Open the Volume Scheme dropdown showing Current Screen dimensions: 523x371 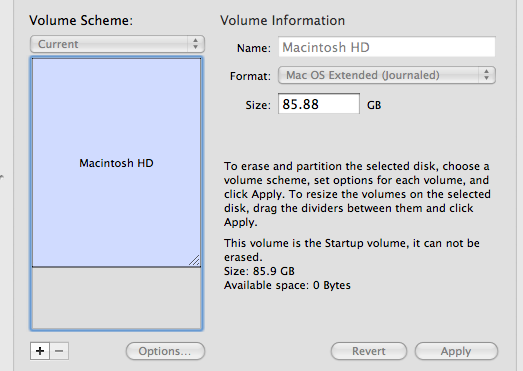[117, 44]
